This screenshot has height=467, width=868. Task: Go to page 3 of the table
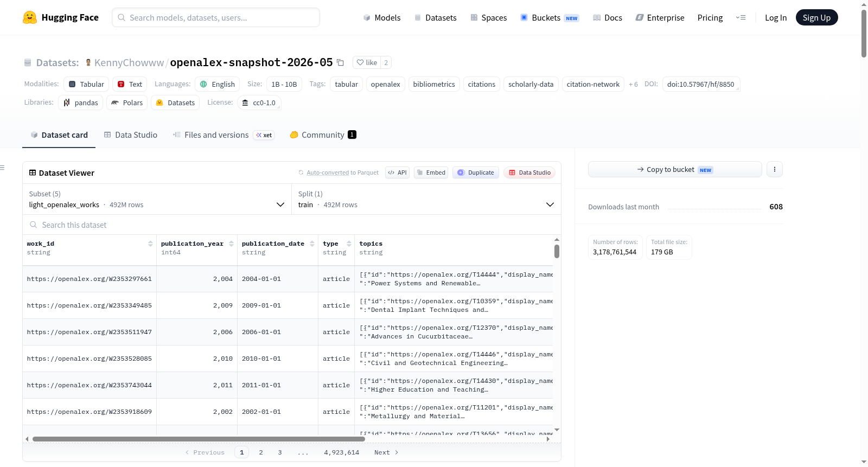click(x=280, y=452)
